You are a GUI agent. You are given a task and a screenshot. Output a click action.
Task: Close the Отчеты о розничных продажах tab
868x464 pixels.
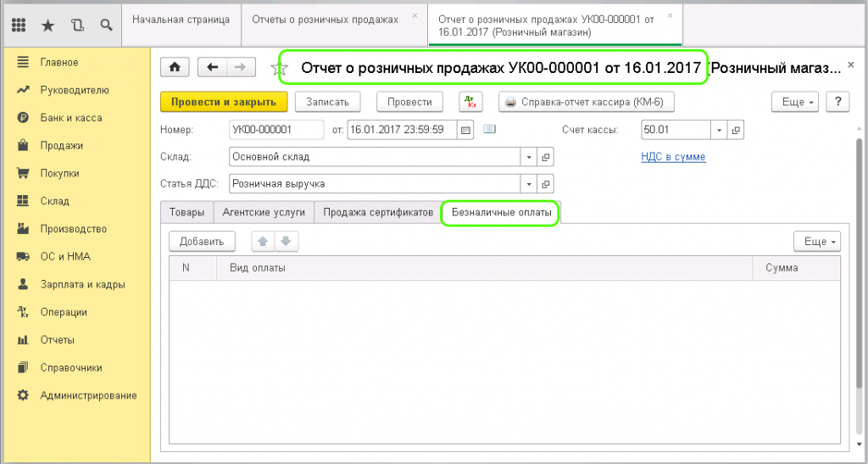(x=414, y=15)
